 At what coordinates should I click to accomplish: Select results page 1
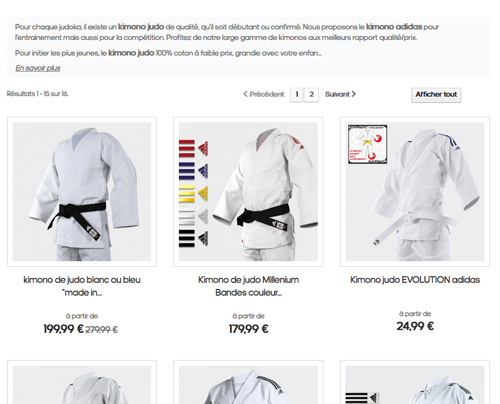coord(297,95)
